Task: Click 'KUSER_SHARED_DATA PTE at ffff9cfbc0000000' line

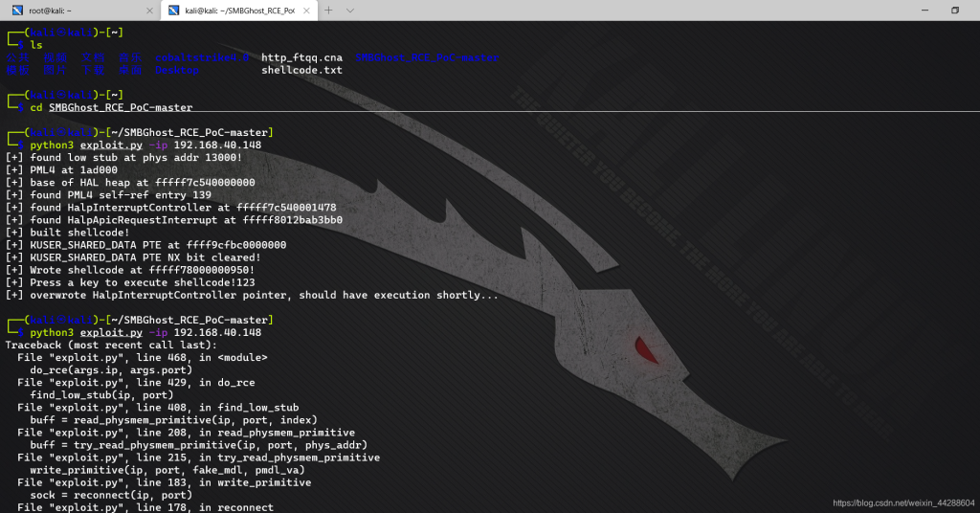Action: [145, 245]
